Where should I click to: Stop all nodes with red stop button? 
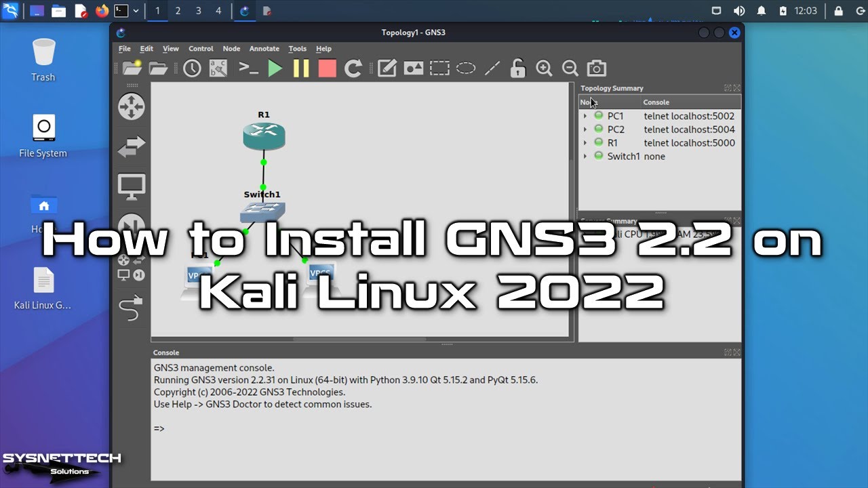328,68
